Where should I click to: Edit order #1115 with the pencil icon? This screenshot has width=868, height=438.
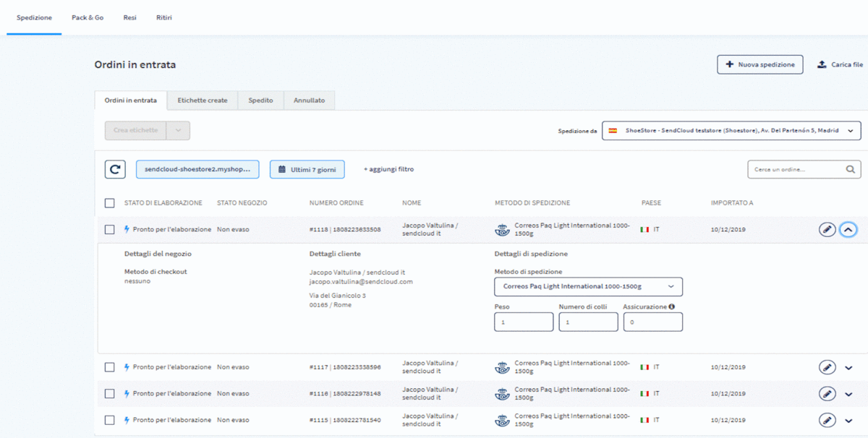(827, 420)
